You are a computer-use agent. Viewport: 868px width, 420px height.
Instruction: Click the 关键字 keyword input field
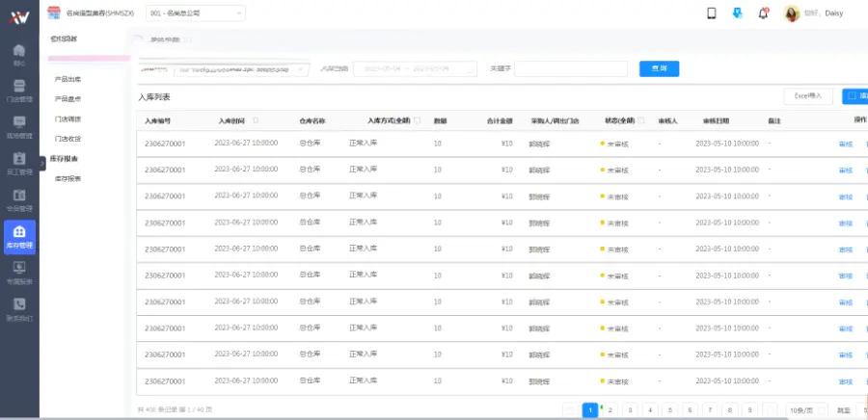coord(570,68)
